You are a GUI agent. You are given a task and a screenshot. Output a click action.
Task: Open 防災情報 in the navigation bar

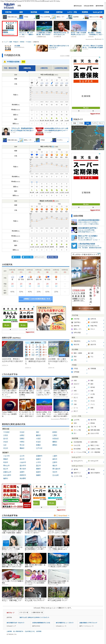[x=34, y=12]
